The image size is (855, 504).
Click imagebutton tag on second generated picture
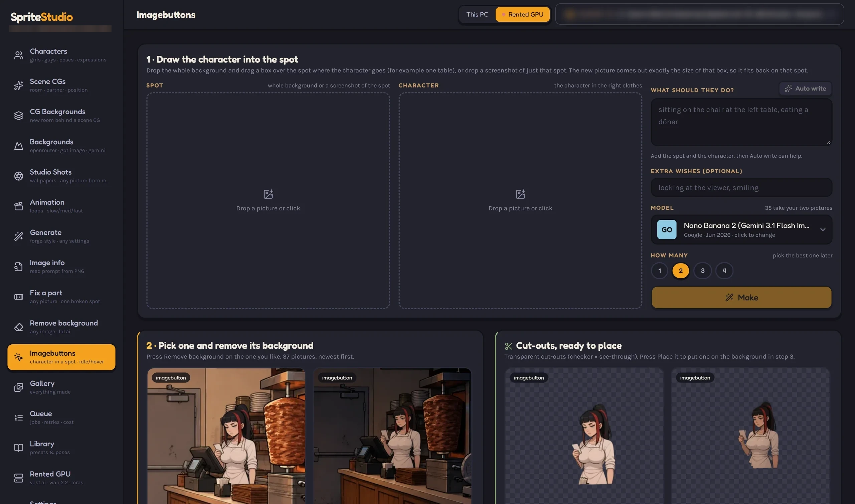click(x=337, y=378)
